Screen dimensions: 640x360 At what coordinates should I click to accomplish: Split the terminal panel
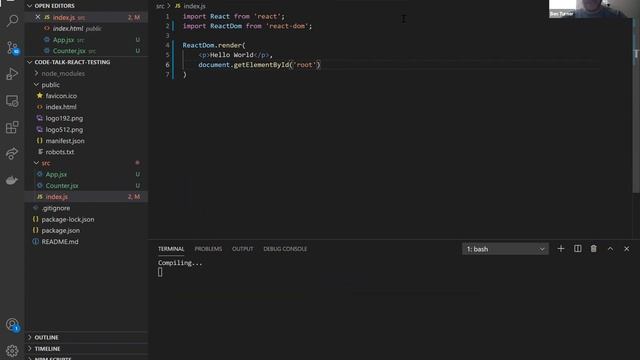click(x=578, y=249)
